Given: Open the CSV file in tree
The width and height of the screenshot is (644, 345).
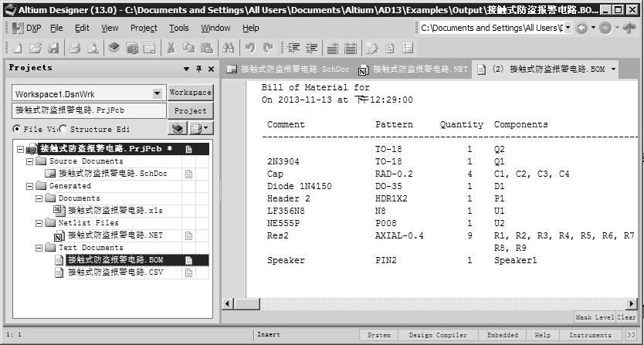Looking at the screenshot, I should coord(115,272).
